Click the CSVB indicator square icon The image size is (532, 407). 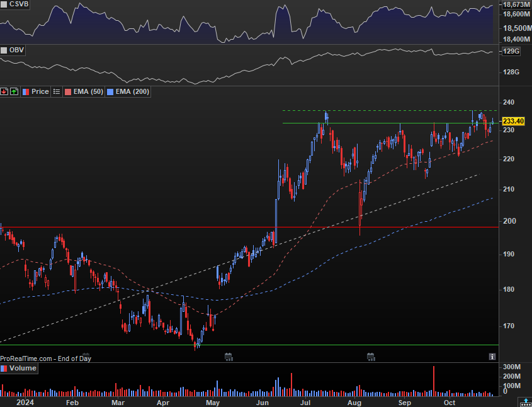coord(4,4)
